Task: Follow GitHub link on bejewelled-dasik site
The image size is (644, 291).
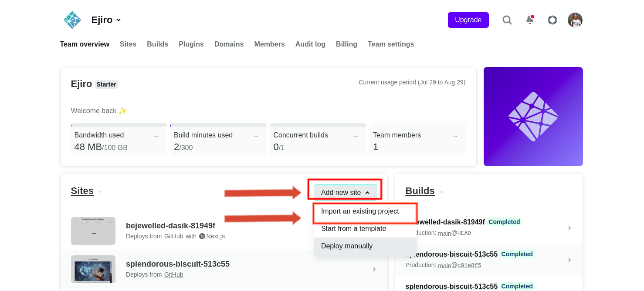Action: click(174, 237)
